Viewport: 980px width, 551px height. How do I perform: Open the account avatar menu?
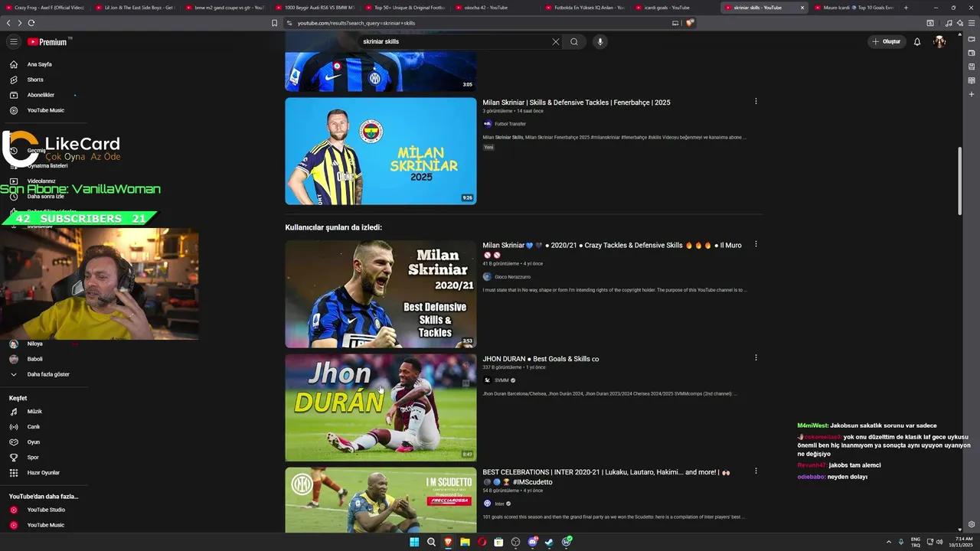point(939,41)
